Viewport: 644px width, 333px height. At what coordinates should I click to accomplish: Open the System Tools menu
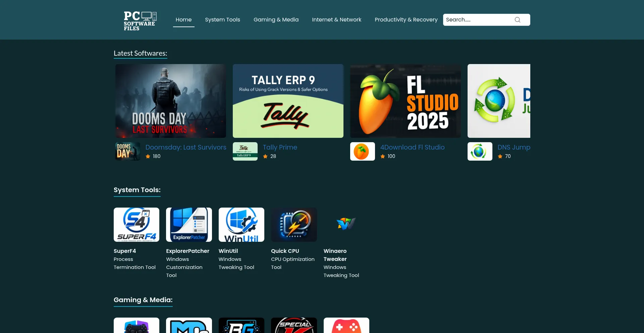pos(223,20)
